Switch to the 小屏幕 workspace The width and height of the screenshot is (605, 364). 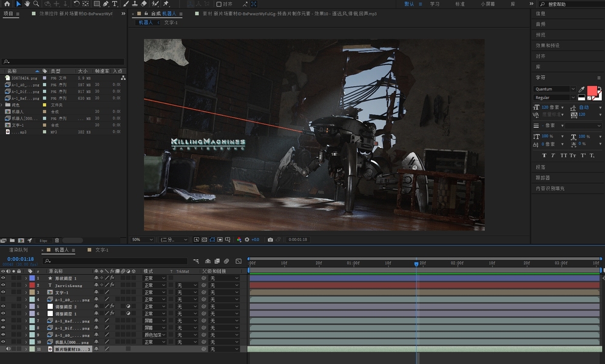coord(488,4)
